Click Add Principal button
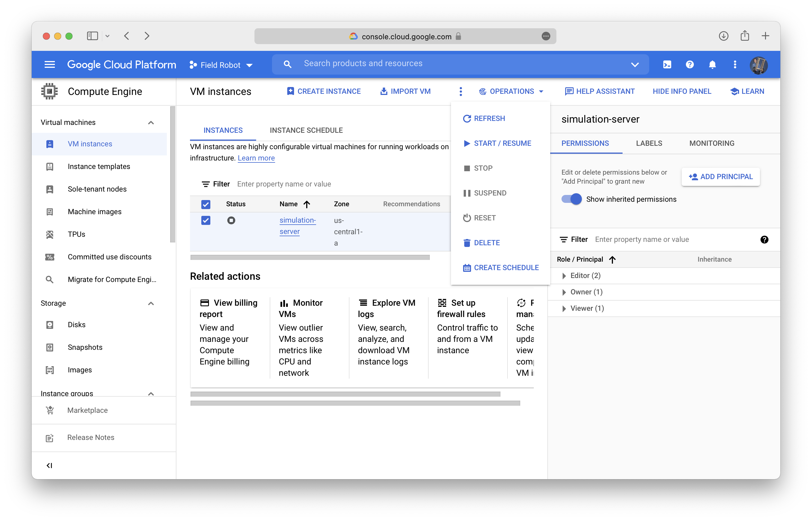 click(x=720, y=177)
